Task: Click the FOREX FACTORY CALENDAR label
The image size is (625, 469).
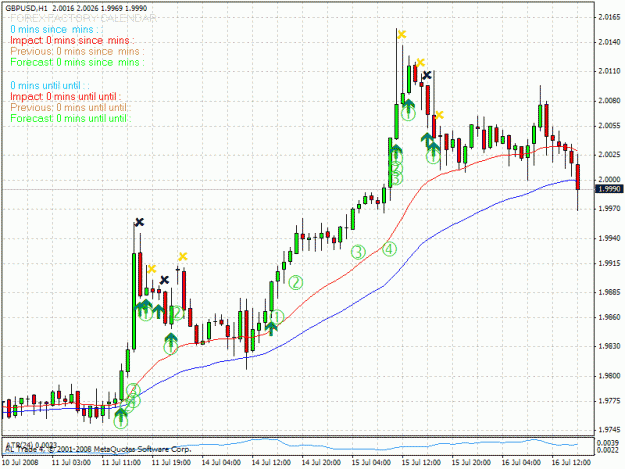Action: coord(83,18)
